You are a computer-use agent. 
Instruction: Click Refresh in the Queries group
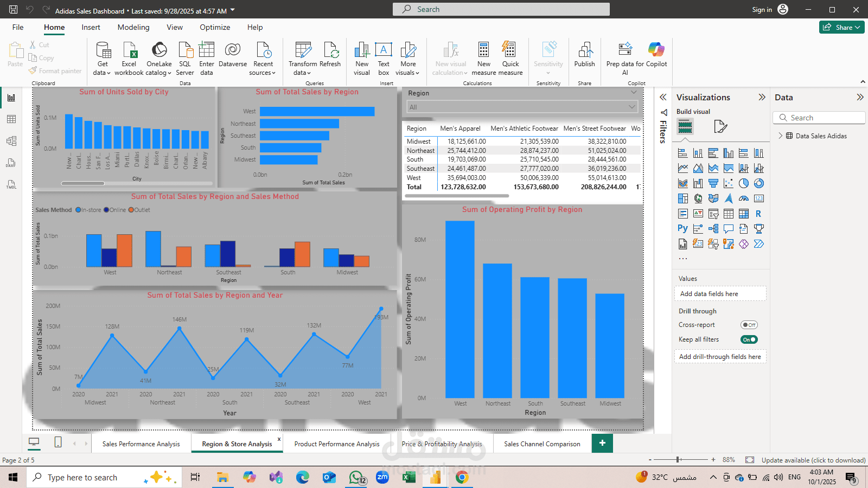330,55
